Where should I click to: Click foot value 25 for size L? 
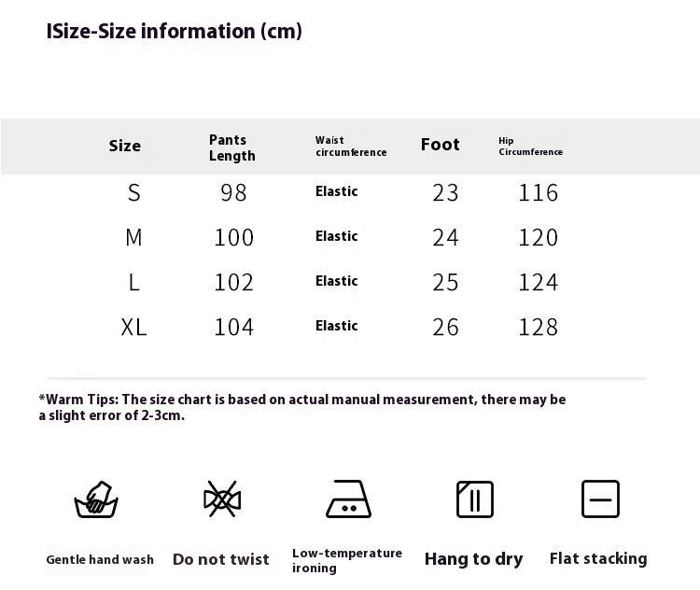tap(445, 282)
